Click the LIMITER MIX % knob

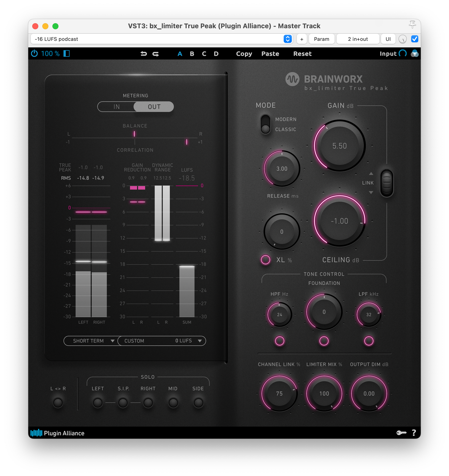324,394
